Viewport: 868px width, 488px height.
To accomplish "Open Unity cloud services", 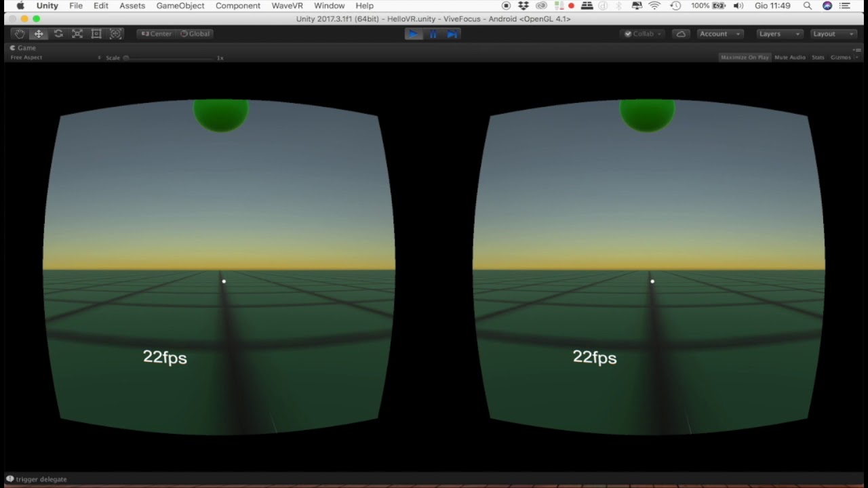I will (x=681, y=34).
